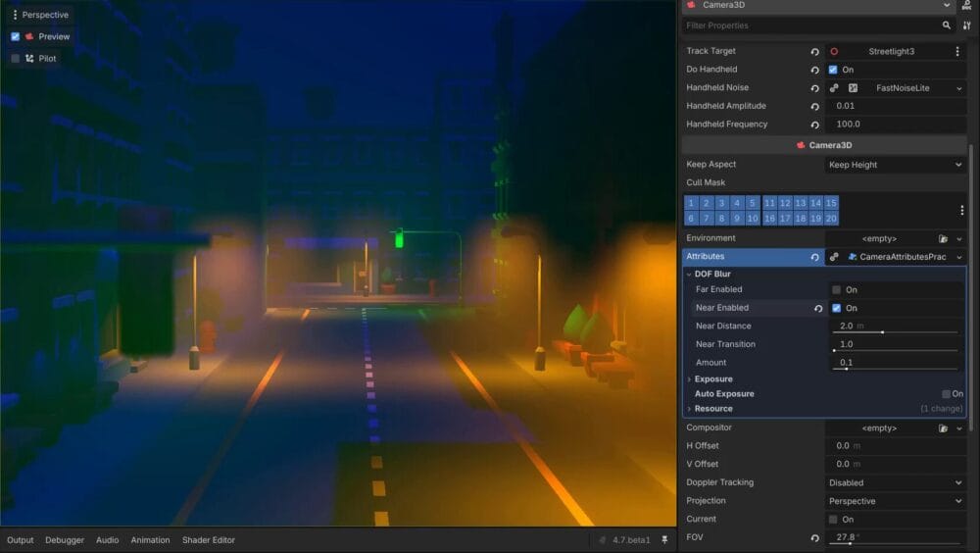Click the red node icon of Streetlight3

click(834, 51)
